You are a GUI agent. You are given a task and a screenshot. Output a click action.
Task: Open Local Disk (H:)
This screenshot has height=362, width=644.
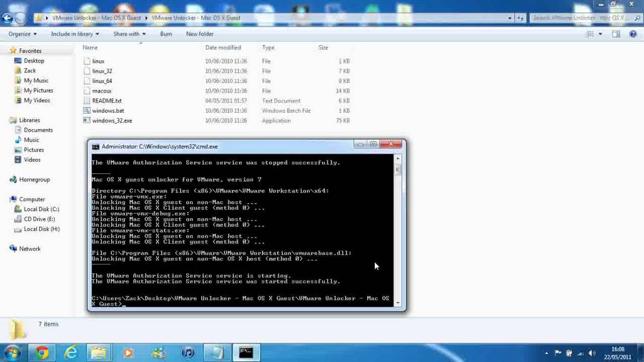pyautogui.click(x=42, y=229)
